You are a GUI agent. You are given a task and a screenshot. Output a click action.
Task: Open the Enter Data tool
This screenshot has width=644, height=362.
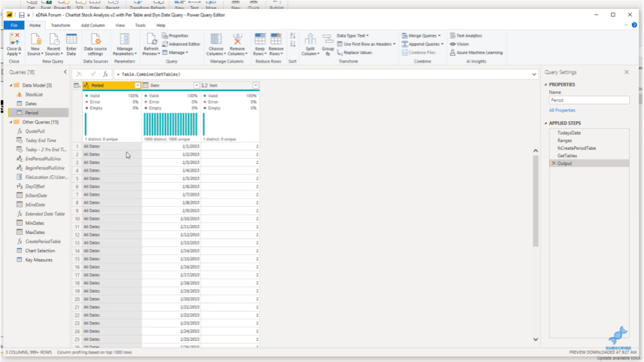(x=71, y=39)
